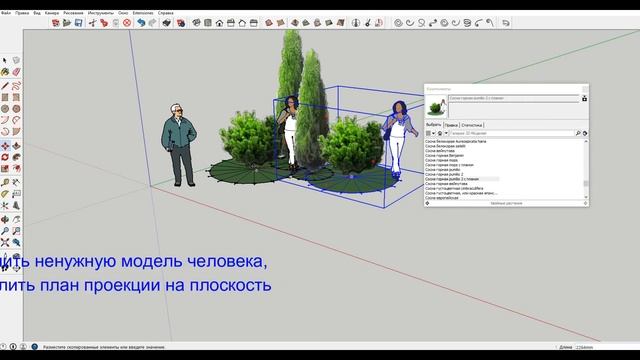640x360 pixels.
Task: Choose the Rotate tool
Action: tap(5, 157)
